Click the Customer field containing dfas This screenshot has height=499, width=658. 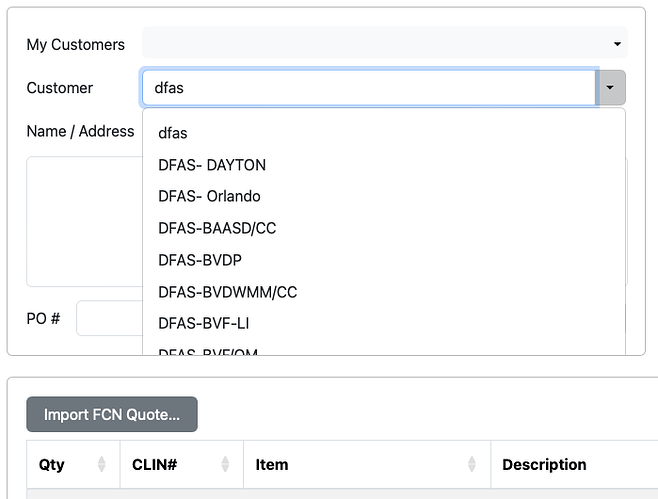point(368,88)
